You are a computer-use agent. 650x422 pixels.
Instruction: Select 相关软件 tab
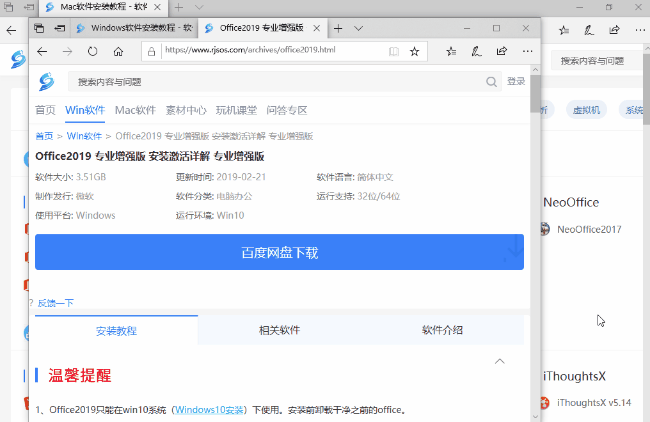(279, 330)
